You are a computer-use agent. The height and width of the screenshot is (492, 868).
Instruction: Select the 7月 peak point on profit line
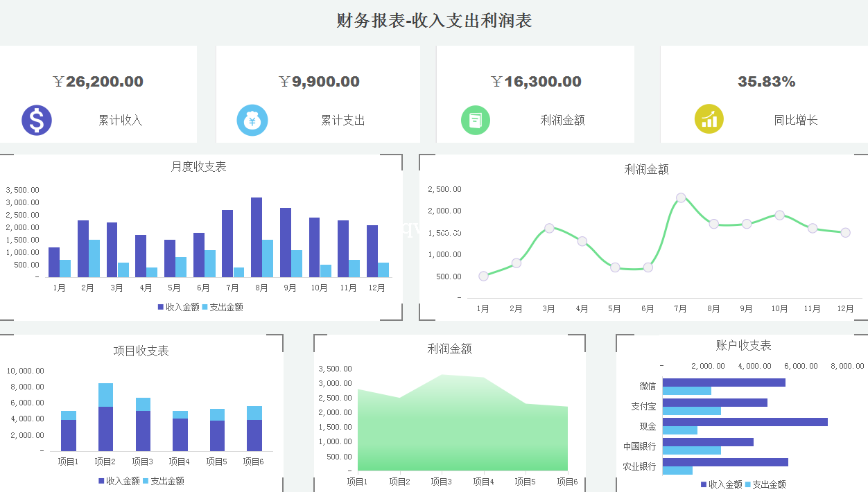click(x=681, y=198)
